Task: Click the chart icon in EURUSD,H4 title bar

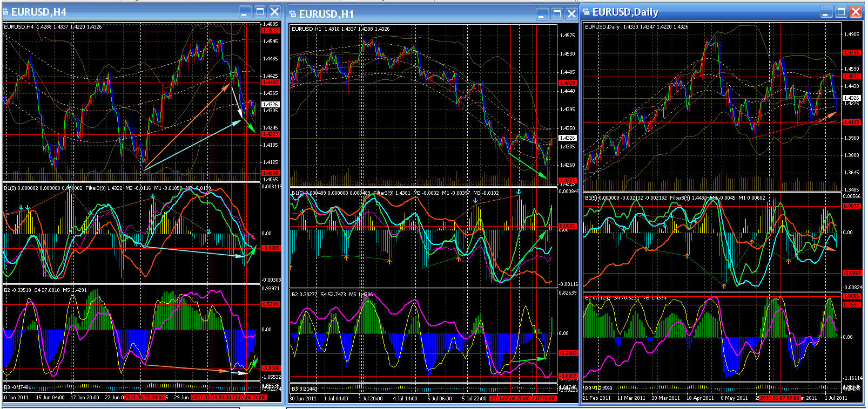Action: [x=6, y=12]
